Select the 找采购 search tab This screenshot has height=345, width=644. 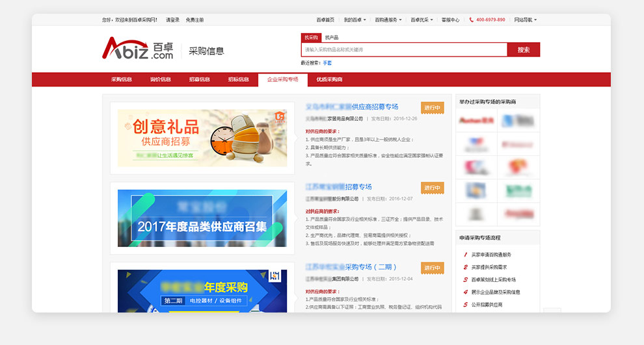pyautogui.click(x=311, y=37)
